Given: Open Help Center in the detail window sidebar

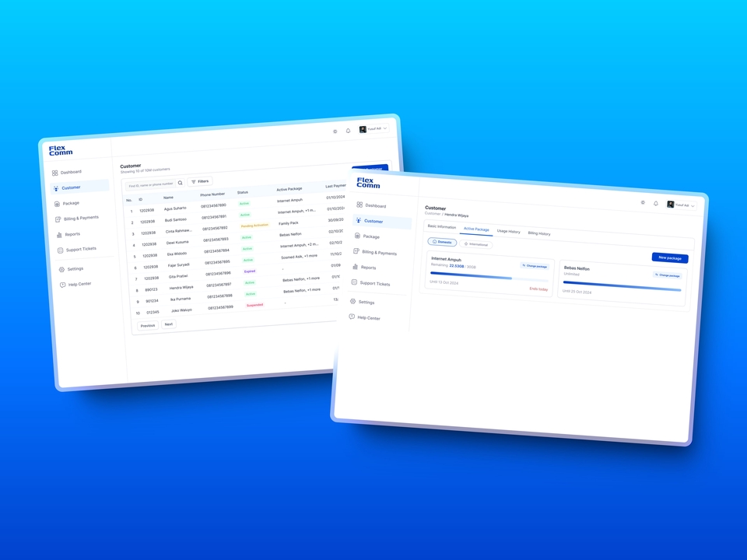Looking at the screenshot, I should (364, 317).
